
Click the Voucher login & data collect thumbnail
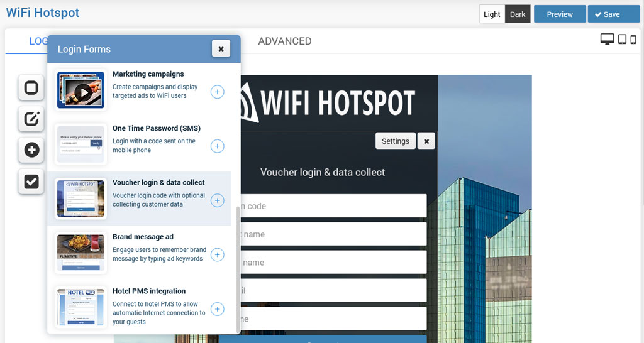tap(81, 199)
